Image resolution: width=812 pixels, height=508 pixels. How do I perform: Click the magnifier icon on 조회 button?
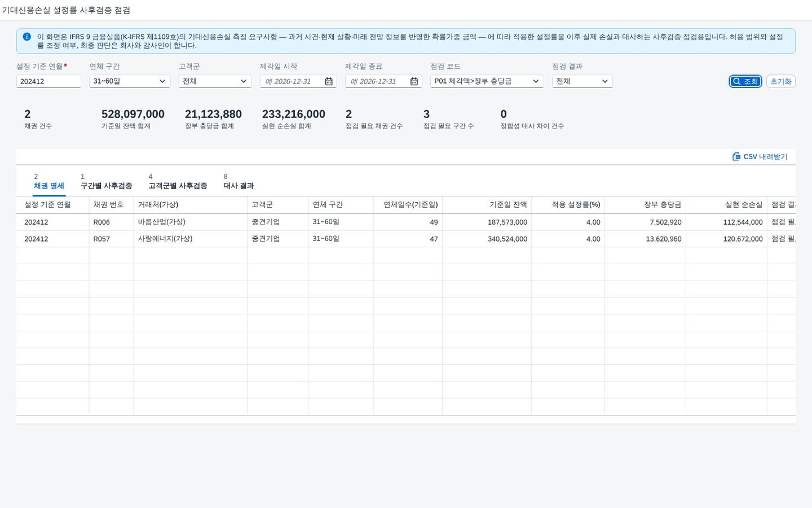[x=736, y=81]
